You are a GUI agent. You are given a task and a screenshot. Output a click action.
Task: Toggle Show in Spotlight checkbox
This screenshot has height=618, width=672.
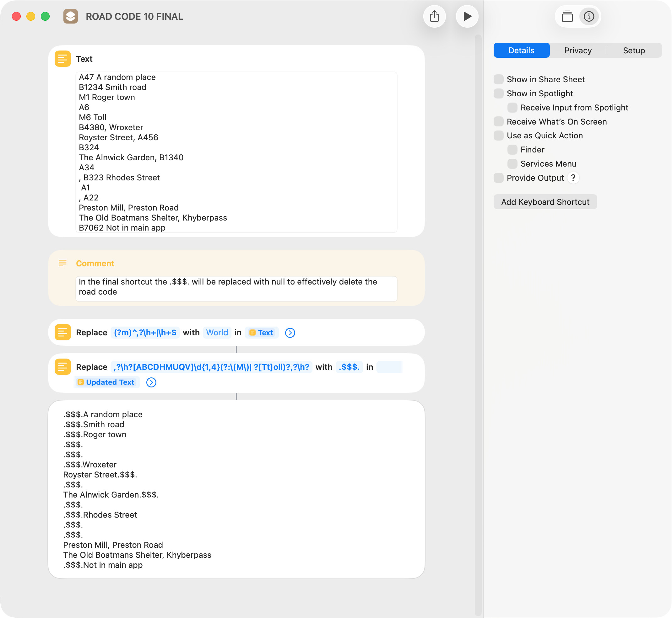tap(499, 93)
